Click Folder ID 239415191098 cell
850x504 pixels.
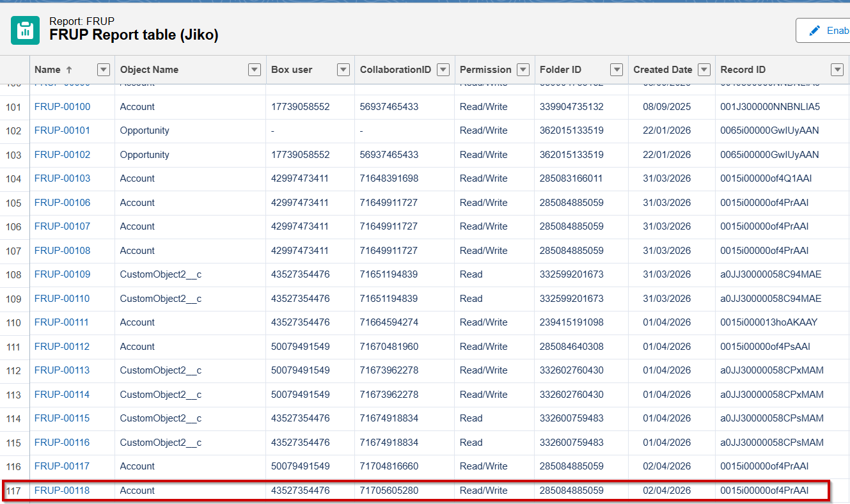point(571,322)
